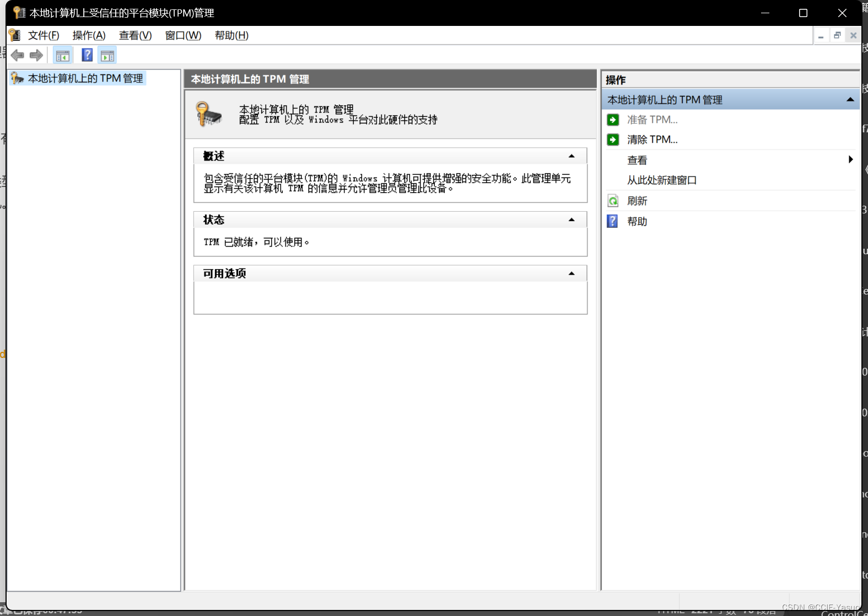Close the TPM management window

[842, 13]
